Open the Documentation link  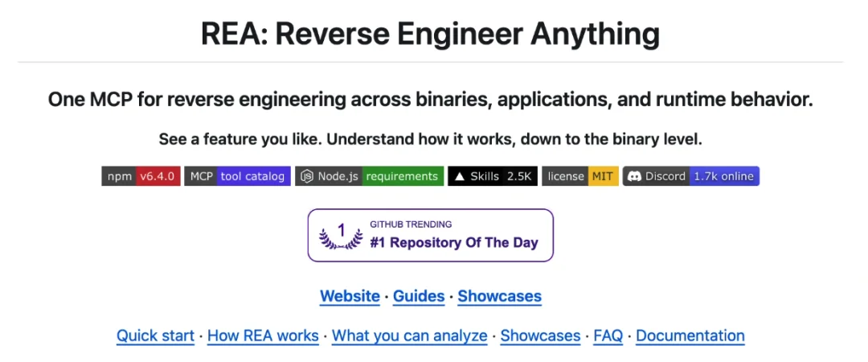tap(690, 336)
